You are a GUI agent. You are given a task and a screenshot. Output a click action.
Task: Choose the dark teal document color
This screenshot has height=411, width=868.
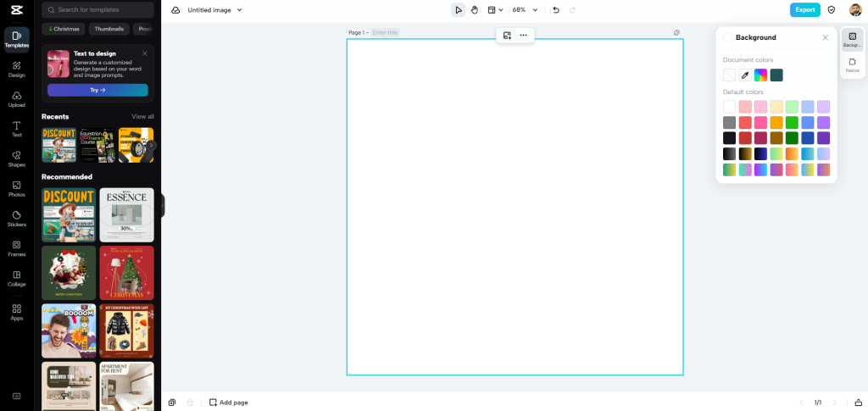point(776,75)
